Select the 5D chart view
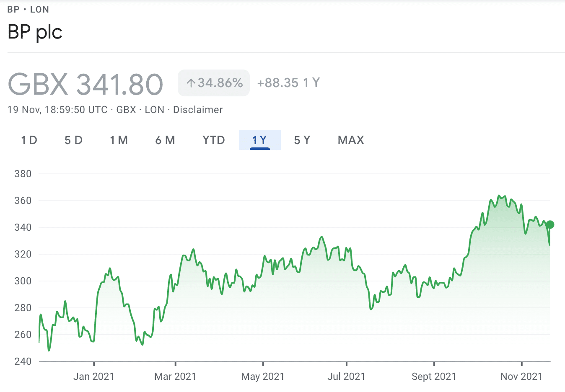Screen dimensions: 565x392 [73, 140]
